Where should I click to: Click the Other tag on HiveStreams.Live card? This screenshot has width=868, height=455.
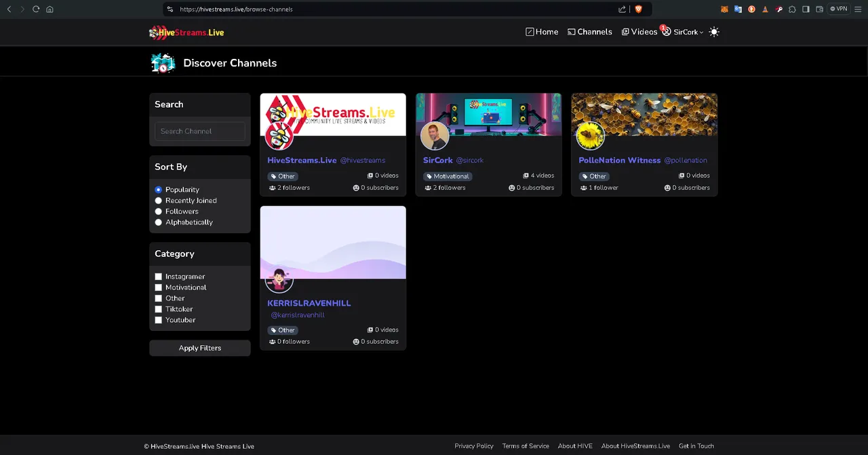tap(283, 176)
